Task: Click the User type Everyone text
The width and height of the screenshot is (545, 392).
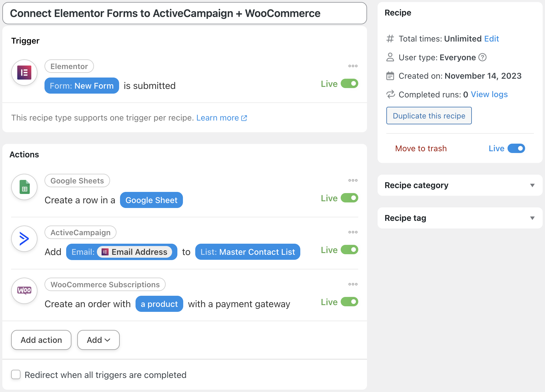Action: point(437,57)
